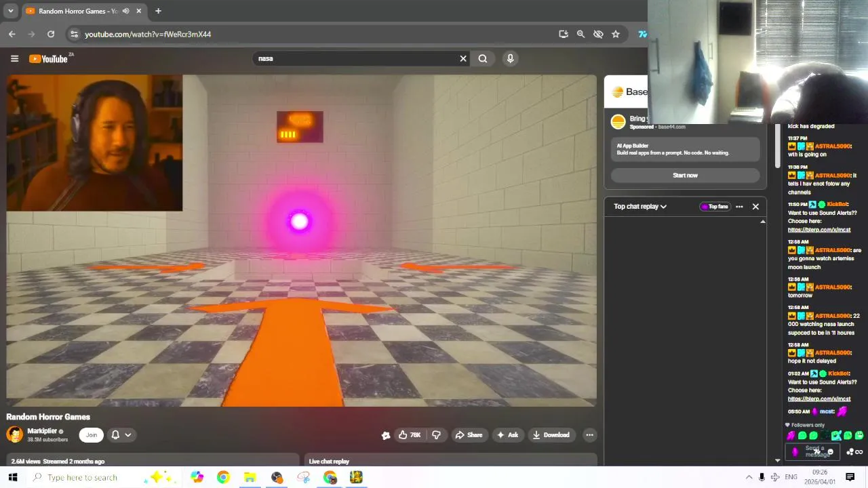
Task: Open Chrome zoom magnifier control
Action: (580, 34)
